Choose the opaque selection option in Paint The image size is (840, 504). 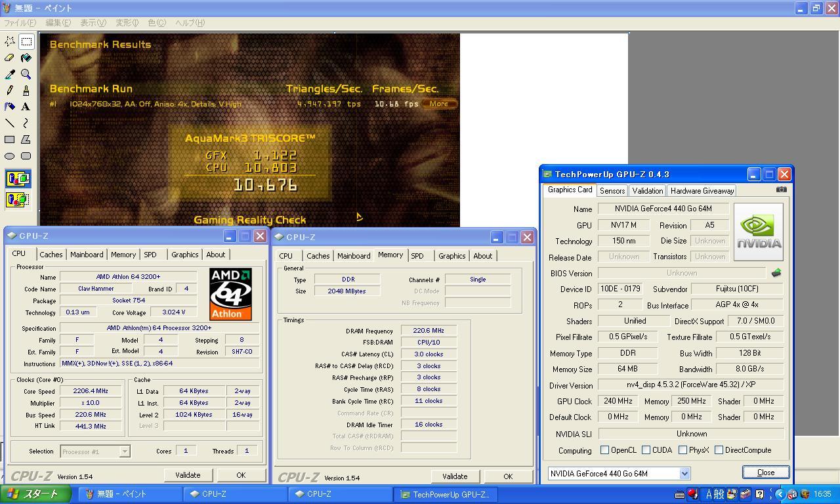click(x=18, y=178)
